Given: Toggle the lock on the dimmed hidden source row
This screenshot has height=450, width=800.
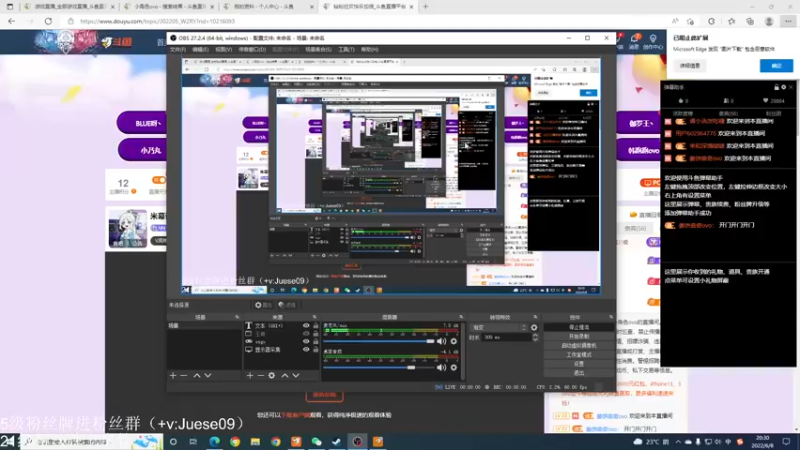Looking at the screenshot, I should (315, 334).
